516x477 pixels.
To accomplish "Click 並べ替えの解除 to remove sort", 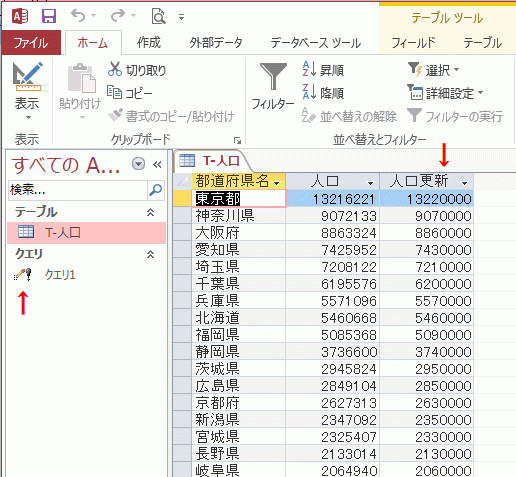I will click(x=349, y=116).
